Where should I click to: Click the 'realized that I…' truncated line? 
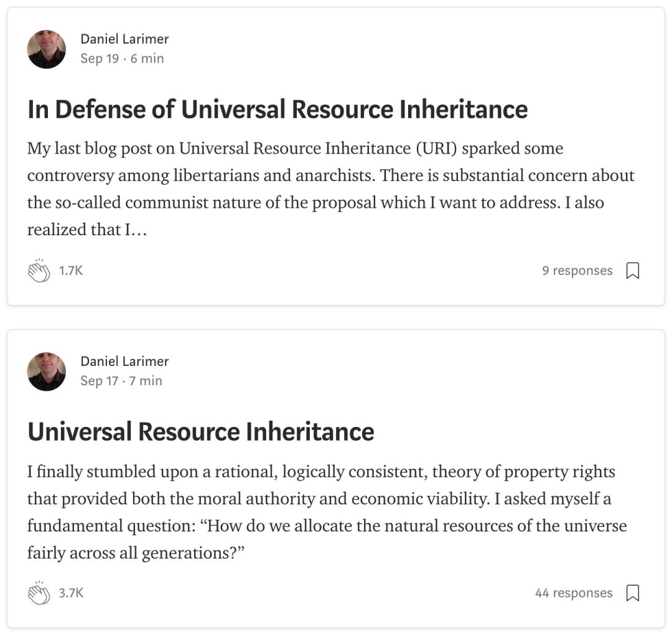pos(87,230)
